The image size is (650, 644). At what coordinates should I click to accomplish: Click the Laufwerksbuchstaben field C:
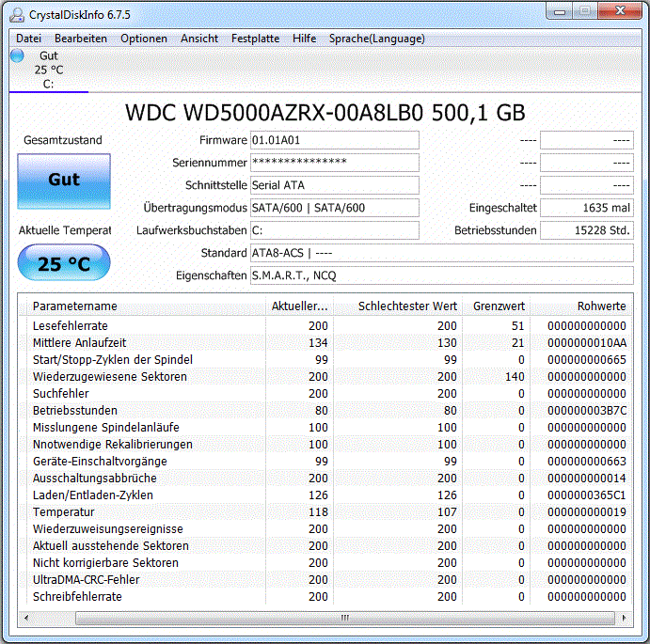335,230
